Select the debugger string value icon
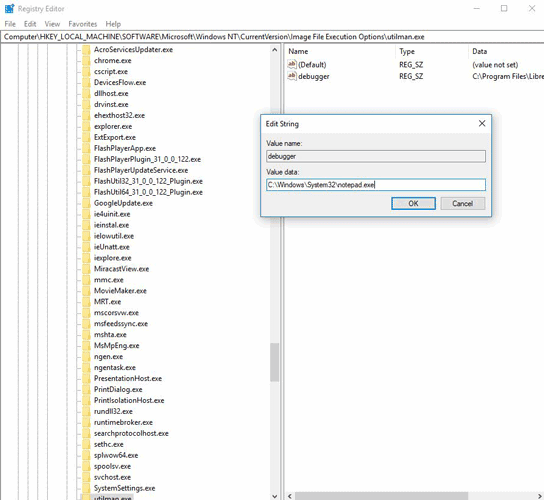Viewport: 544px width, 500px height. [292, 76]
